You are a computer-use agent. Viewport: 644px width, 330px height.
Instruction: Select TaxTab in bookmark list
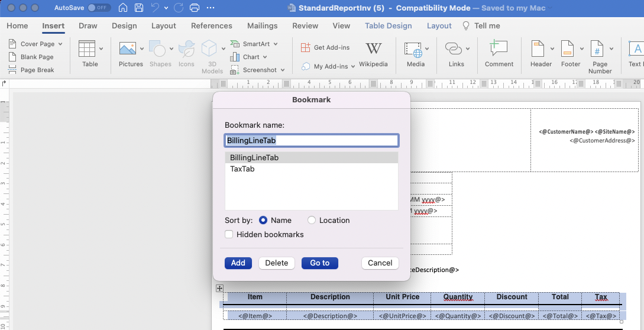(311, 169)
